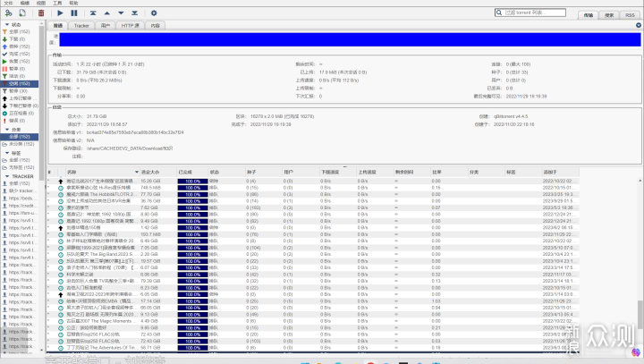Screen dimensions: 644x364
Task: Click the black down-arrow 下载已暂停 (0) filter icon
Action: pyautogui.click(x=5, y=106)
